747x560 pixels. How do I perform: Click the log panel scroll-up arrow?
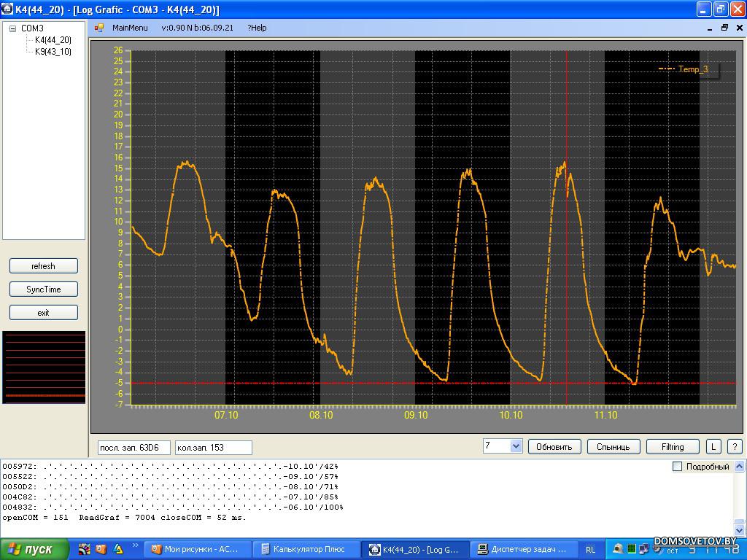(x=740, y=466)
